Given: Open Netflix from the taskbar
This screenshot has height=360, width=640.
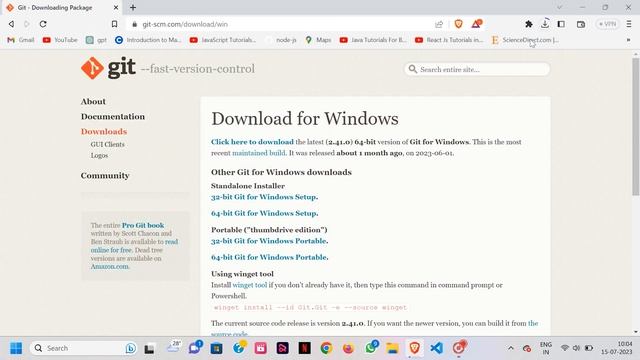Looking at the screenshot, I should click(304, 348).
